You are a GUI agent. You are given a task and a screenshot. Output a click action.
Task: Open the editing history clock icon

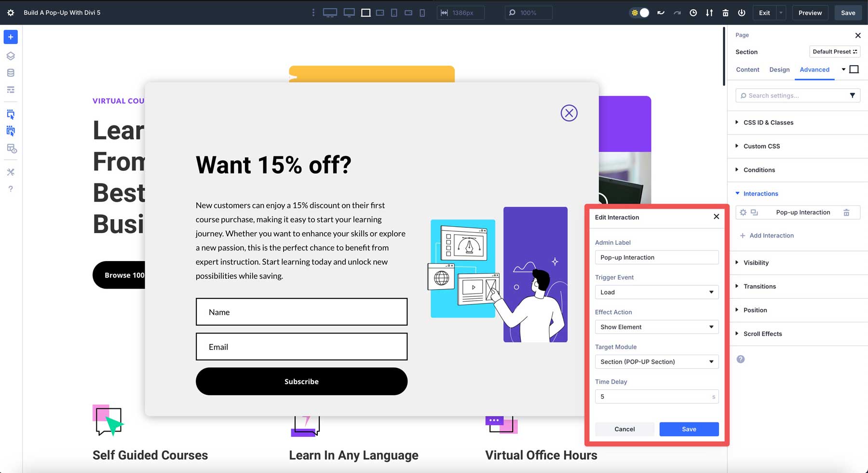[693, 13]
